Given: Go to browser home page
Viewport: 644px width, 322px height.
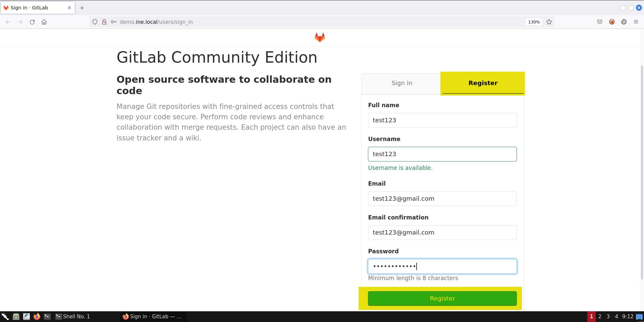Looking at the screenshot, I should pyautogui.click(x=44, y=22).
